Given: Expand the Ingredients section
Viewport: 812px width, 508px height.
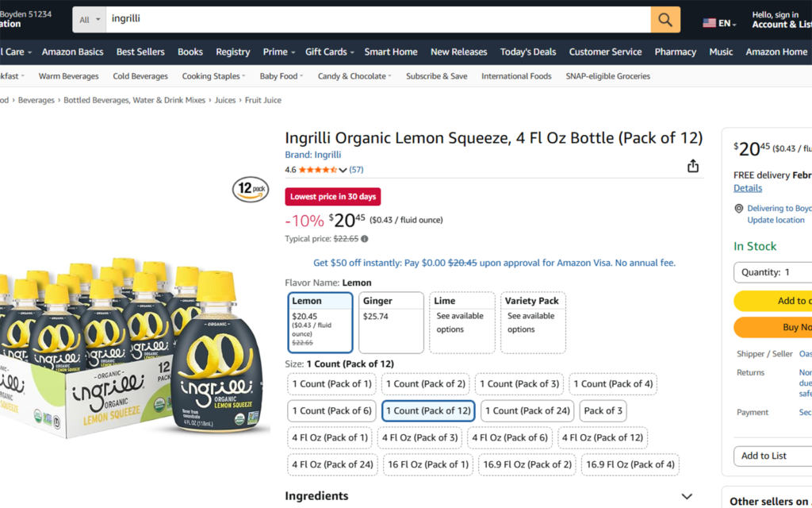Looking at the screenshot, I should 687,495.
